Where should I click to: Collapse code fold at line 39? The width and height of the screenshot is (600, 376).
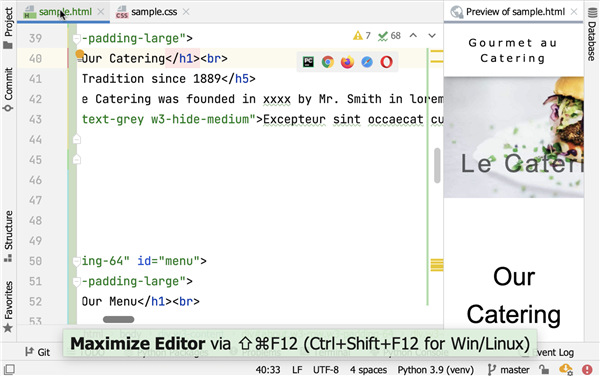pos(77,38)
